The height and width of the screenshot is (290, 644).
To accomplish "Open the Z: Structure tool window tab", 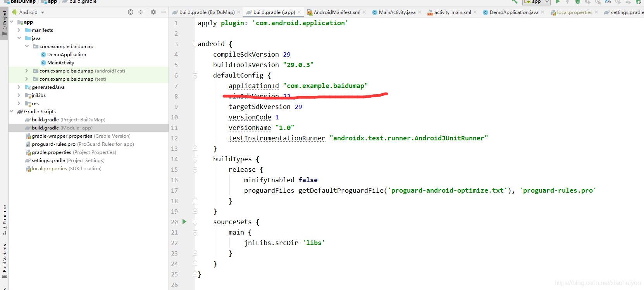I will click(x=4, y=220).
